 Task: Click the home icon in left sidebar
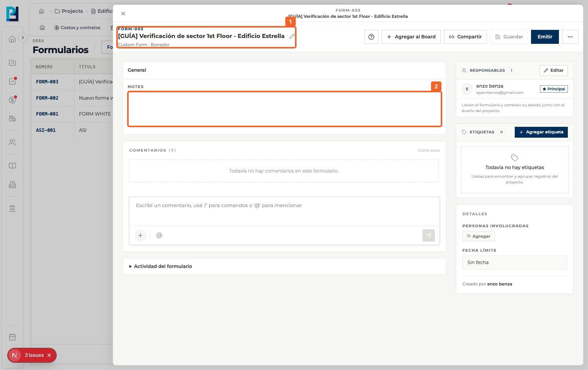(12, 39)
